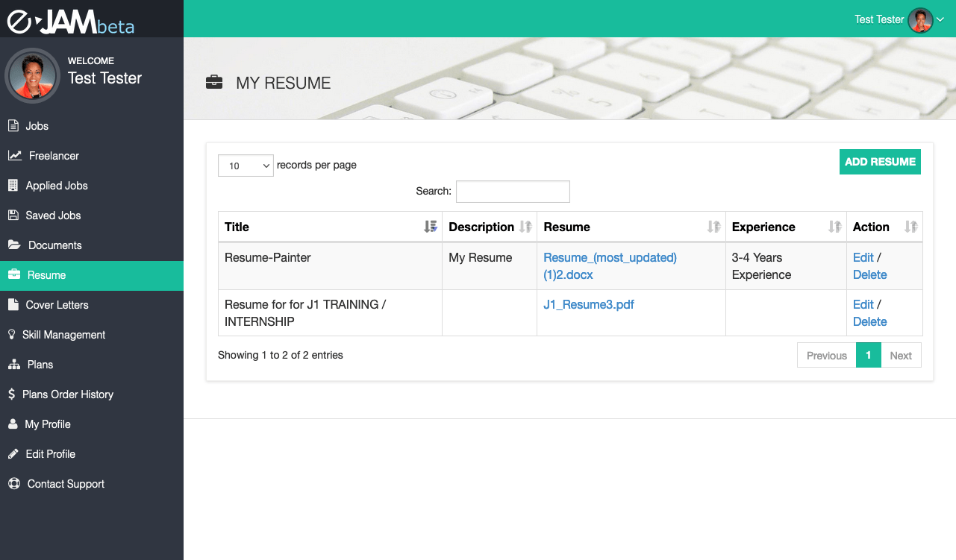Click the Plans Order History dollar icon

(12, 394)
